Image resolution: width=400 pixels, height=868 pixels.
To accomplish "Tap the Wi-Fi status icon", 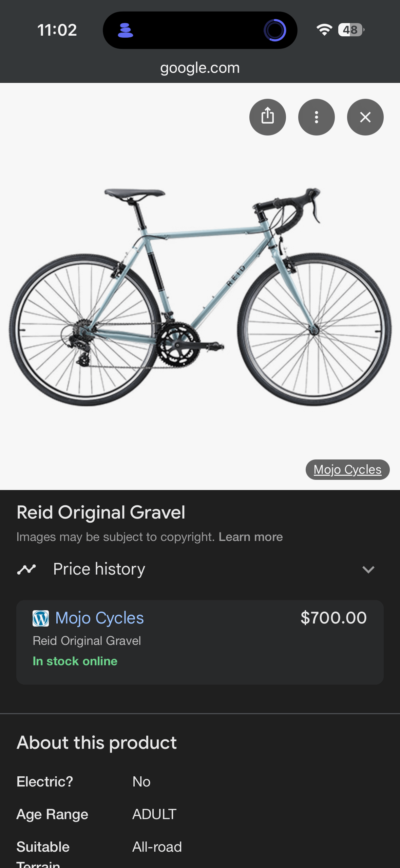I will pyautogui.click(x=324, y=30).
